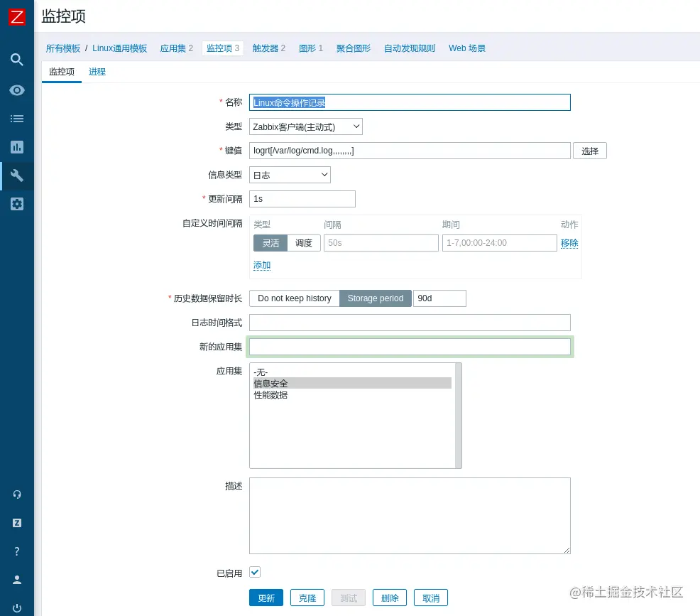Toggle the 已启用 checkbox
700x616 pixels.
[x=254, y=572]
